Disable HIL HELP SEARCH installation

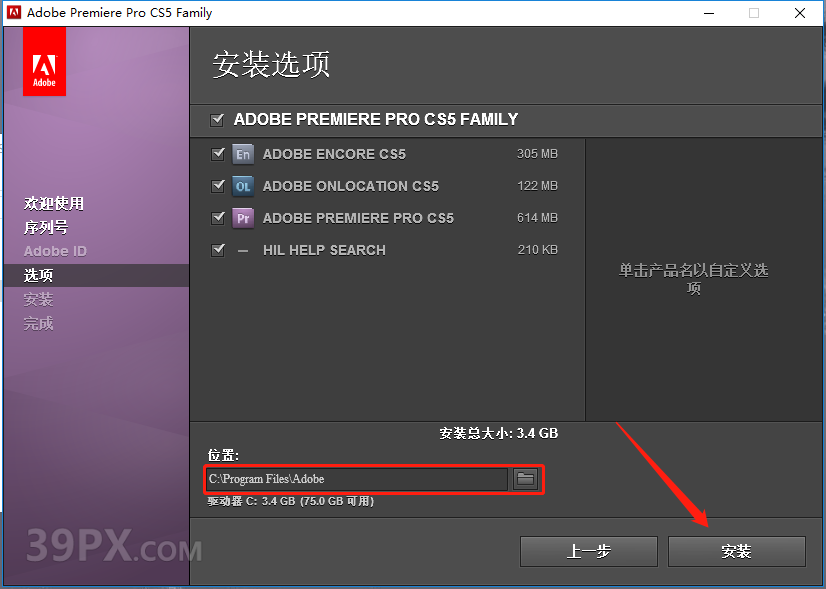coord(218,250)
